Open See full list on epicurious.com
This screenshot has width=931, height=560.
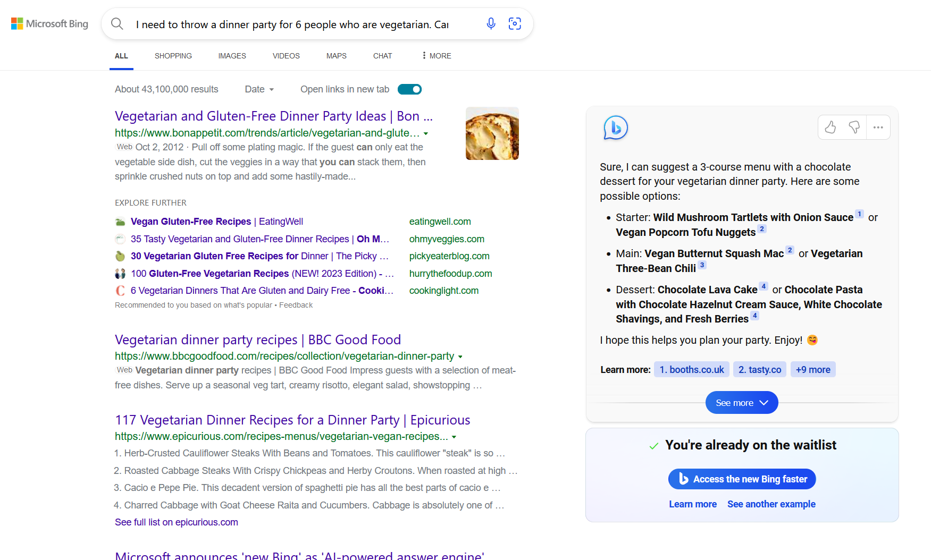click(177, 522)
